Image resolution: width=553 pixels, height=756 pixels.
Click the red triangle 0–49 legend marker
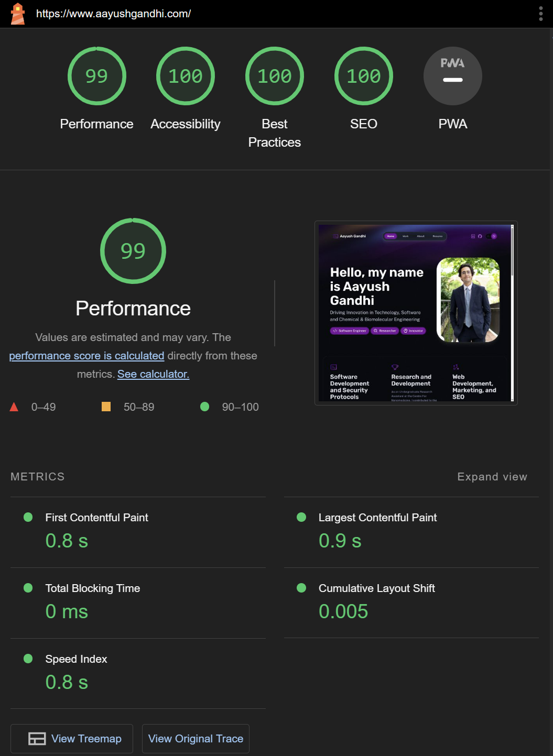(14, 407)
